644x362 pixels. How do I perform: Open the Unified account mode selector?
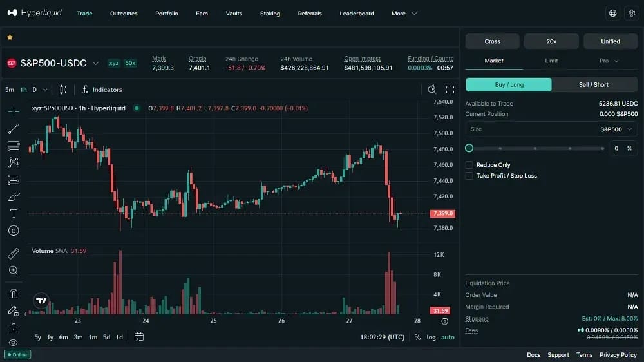(611, 41)
